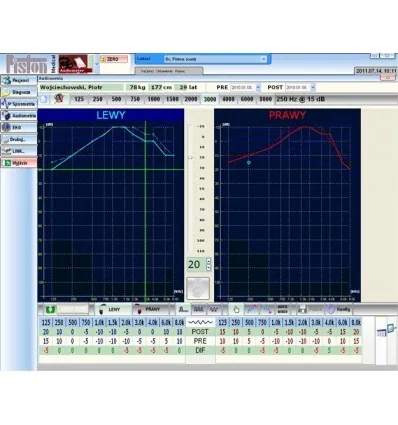Click the PRE row label
Image resolution: width=398 pixels, height=425 pixels.
200,341
